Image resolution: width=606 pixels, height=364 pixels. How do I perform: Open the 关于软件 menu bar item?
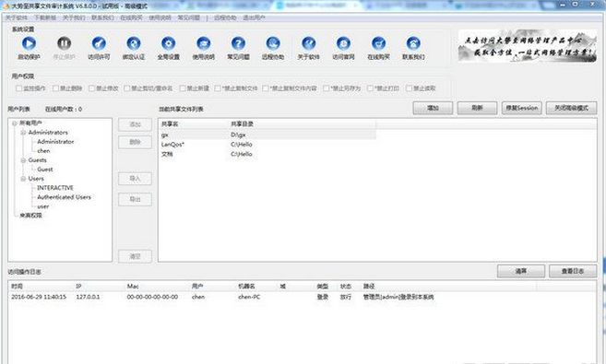17,18
